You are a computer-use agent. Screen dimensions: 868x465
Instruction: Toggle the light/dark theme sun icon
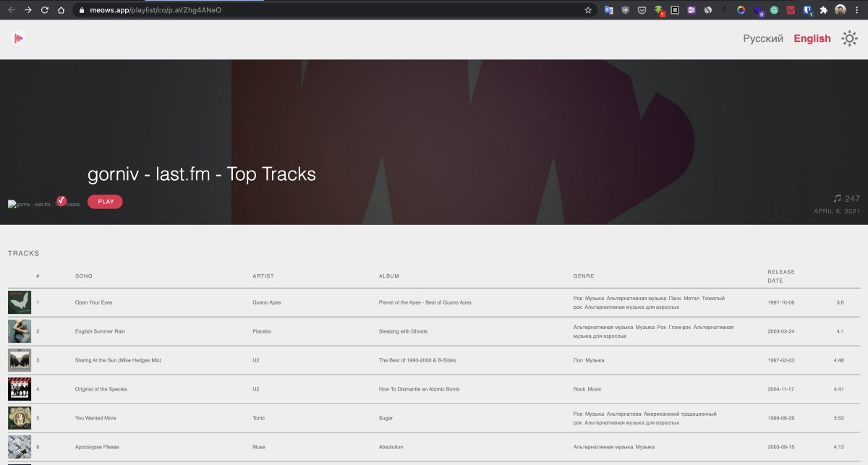point(849,38)
